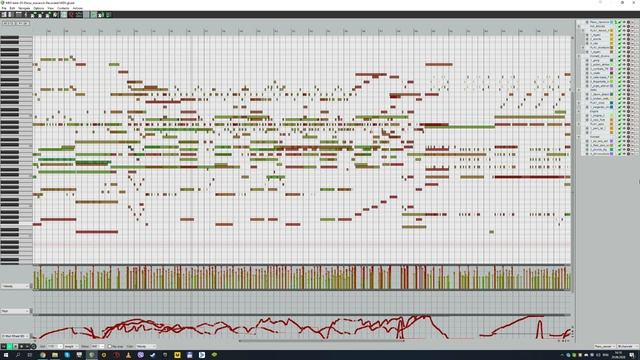Viewport: 640px width, 360px height.
Task: Toggle the Key snap checkbox
Action: (109, 347)
